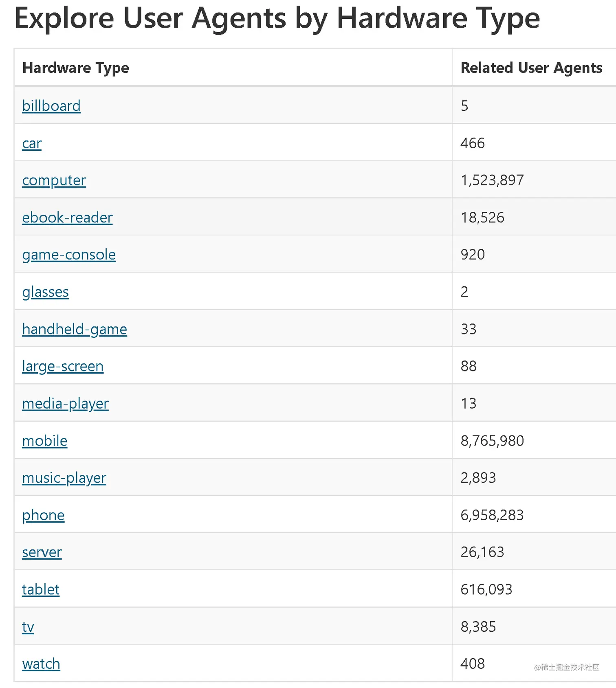
Task: Select the ebook-reader link
Action: pos(67,218)
